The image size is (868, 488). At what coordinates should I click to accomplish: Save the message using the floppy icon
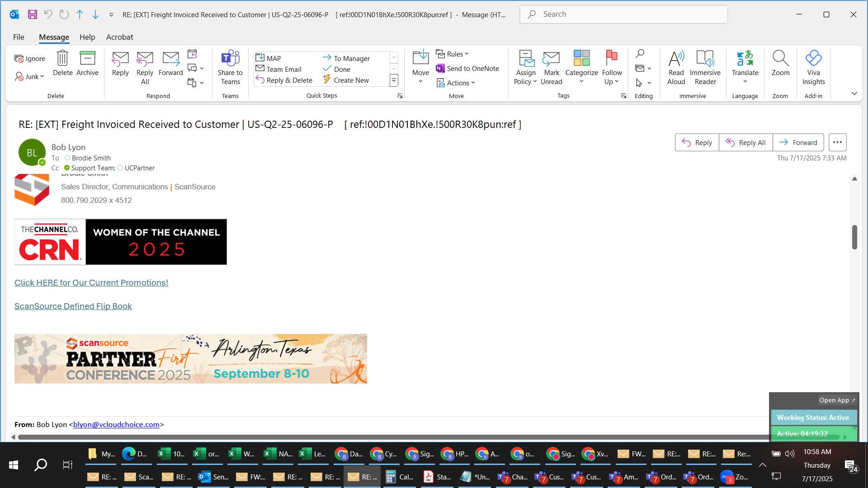(x=32, y=14)
